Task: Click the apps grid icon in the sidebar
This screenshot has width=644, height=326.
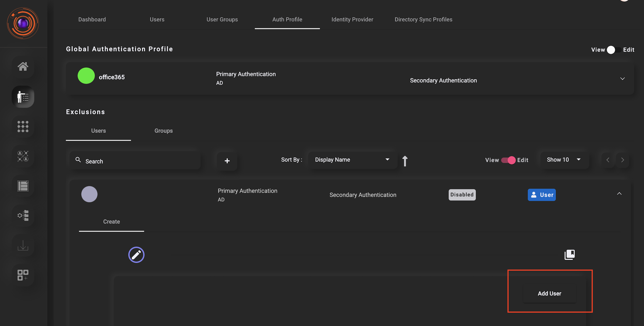Action: coord(23,127)
